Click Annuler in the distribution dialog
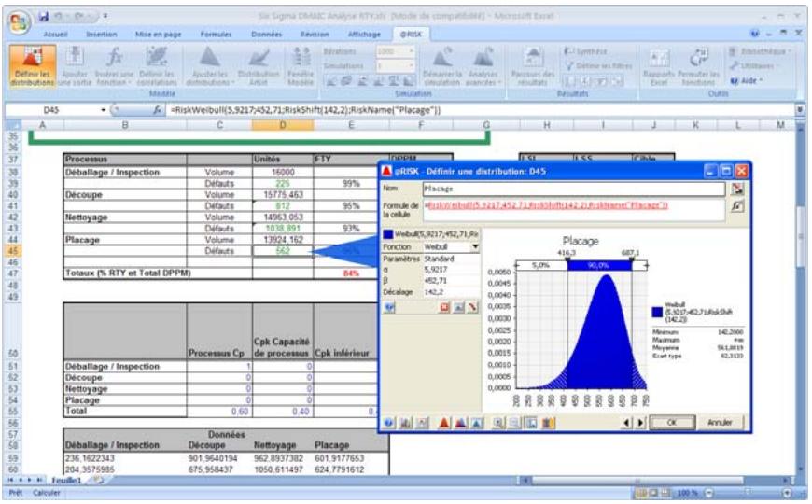 pyautogui.click(x=720, y=422)
